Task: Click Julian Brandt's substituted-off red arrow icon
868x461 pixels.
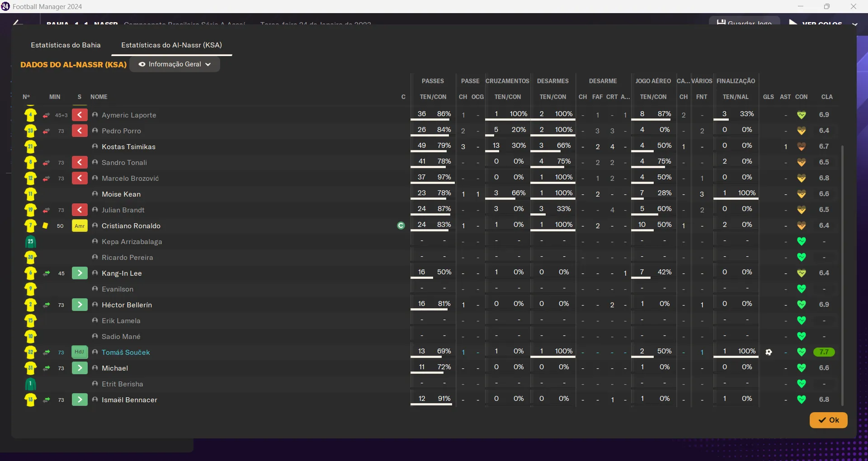Action: (80, 210)
